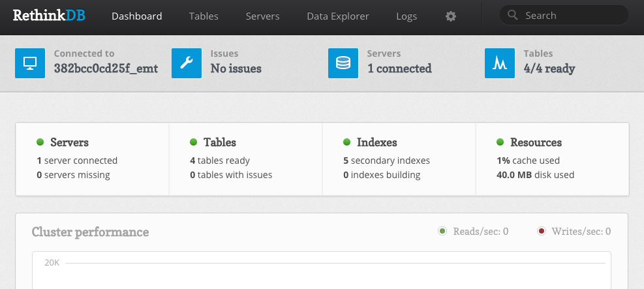Click the green status dot beside Indexes
Screen dimensions: 644x289
(346, 142)
